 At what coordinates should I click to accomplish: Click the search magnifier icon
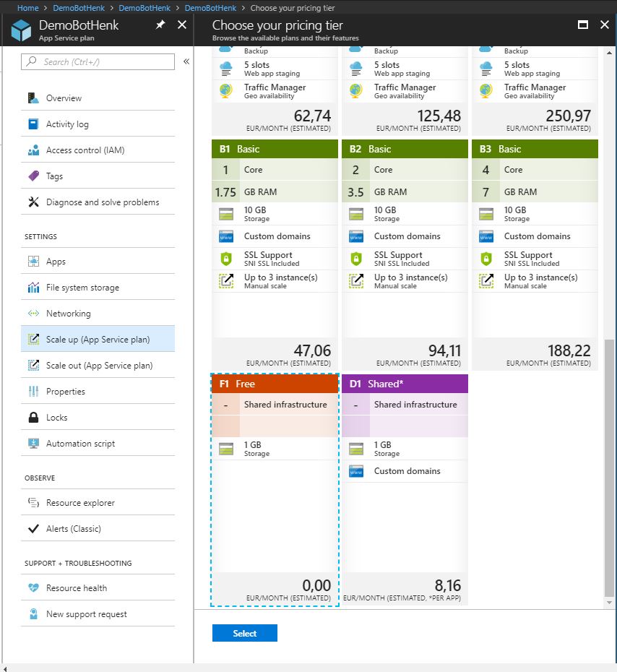point(31,61)
